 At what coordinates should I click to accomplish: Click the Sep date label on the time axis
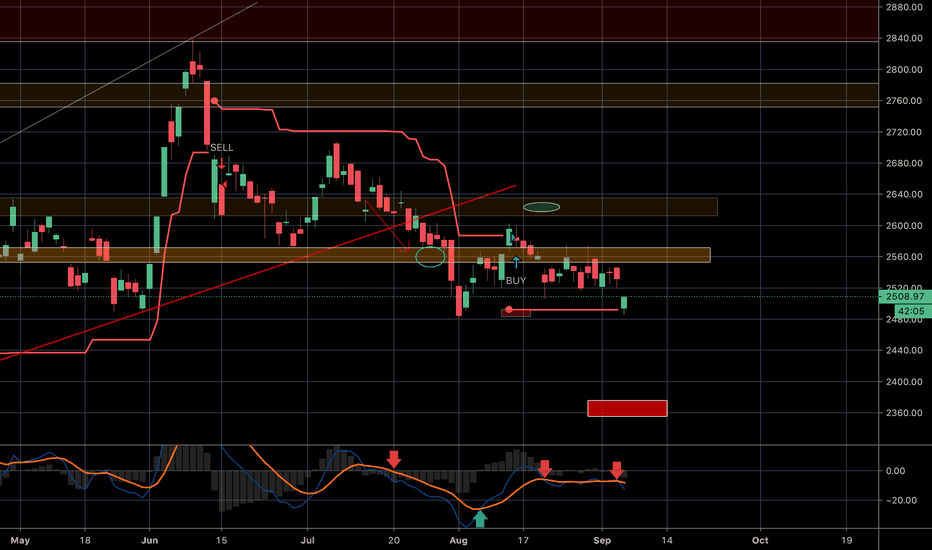point(602,540)
